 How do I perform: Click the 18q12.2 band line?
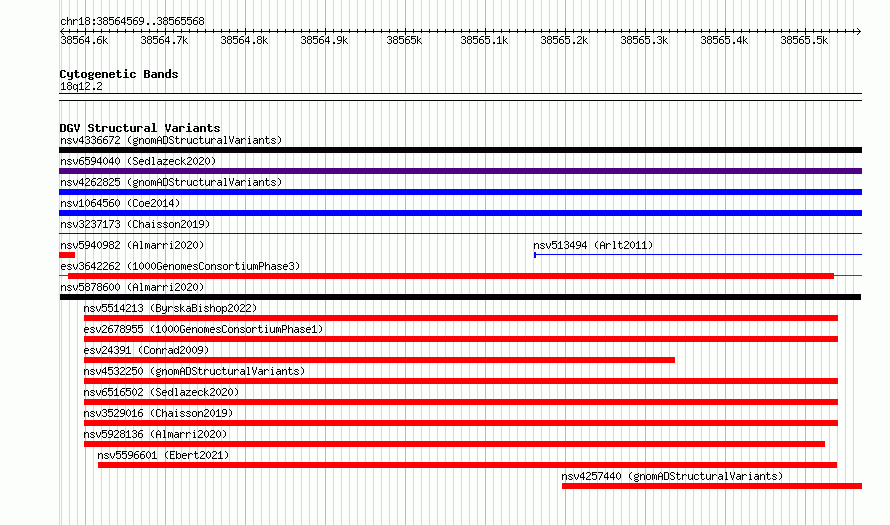[460, 97]
